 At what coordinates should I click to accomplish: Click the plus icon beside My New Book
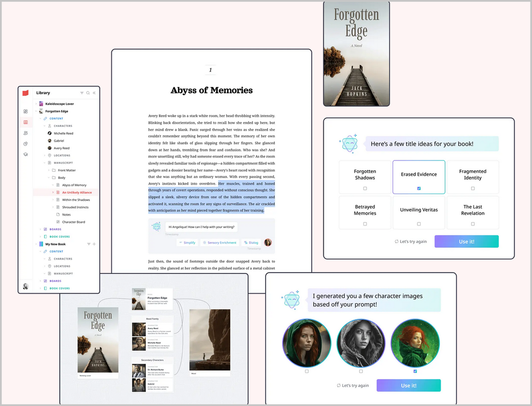pyautogui.click(x=94, y=244)
